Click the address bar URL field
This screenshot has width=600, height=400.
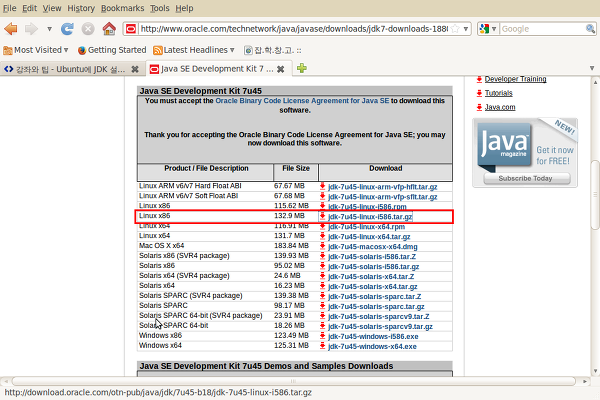[x=294, y=29]
